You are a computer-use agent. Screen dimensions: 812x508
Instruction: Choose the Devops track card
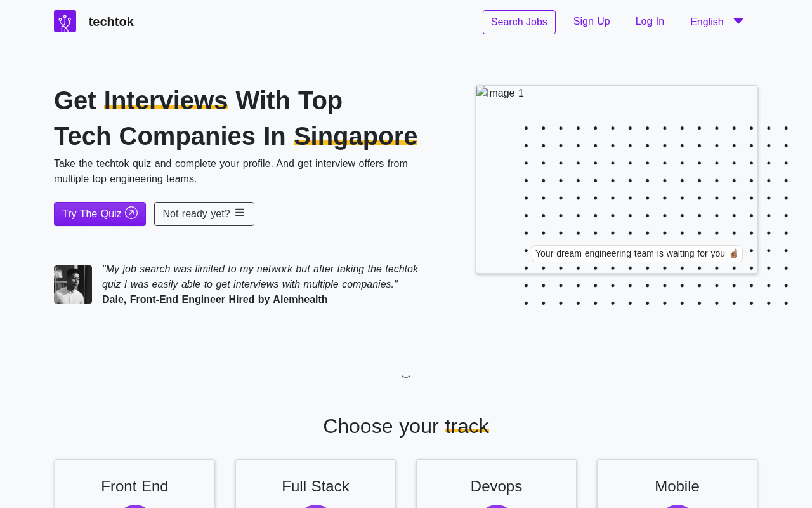point(496,484)
